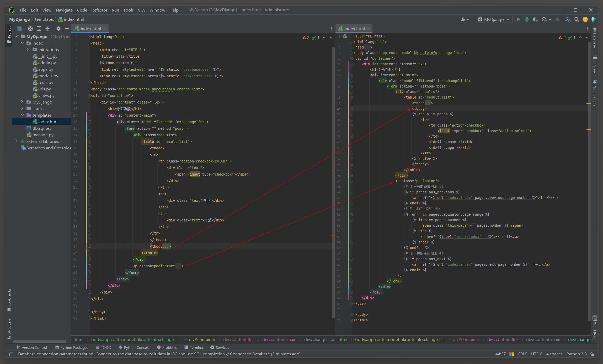Click left editor vertical scrollbar
The image size is (603, 364).
333,182
